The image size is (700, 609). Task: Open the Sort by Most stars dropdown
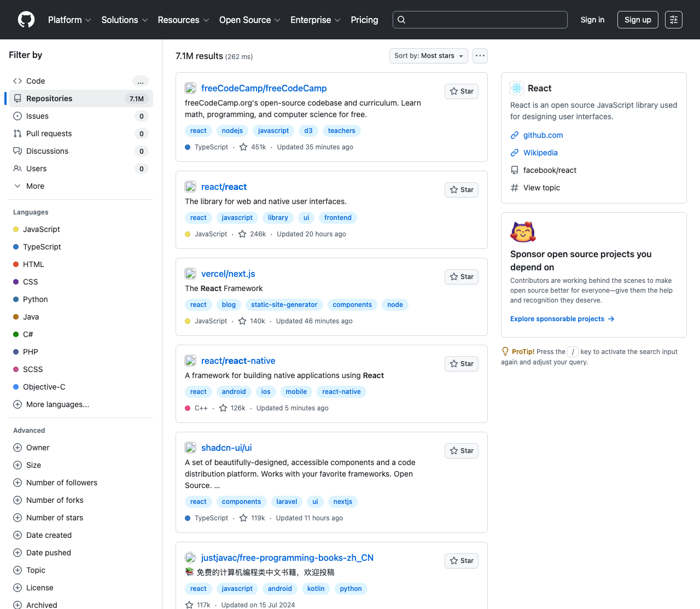pyautogui.click(x=429, y=56)
